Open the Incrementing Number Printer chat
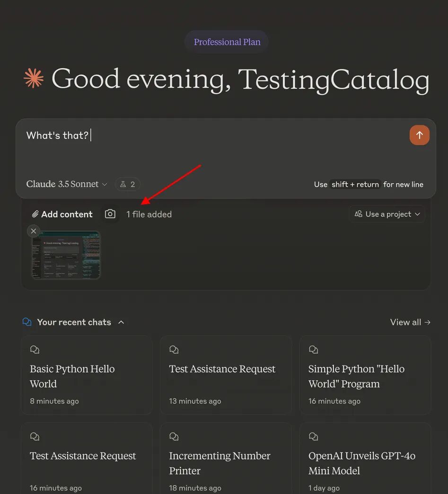Screen dimensions: 448x494 pyautogui.click(x=226, y=459)
